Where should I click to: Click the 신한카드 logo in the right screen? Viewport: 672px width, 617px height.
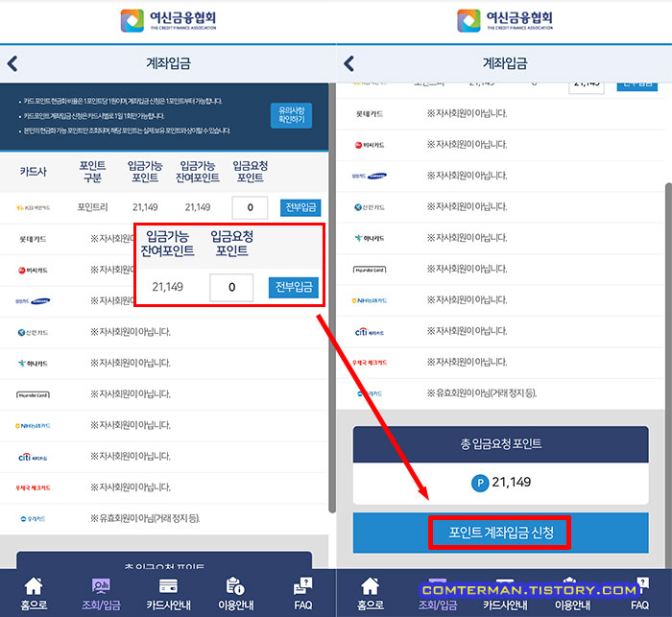tap(370, 207)
